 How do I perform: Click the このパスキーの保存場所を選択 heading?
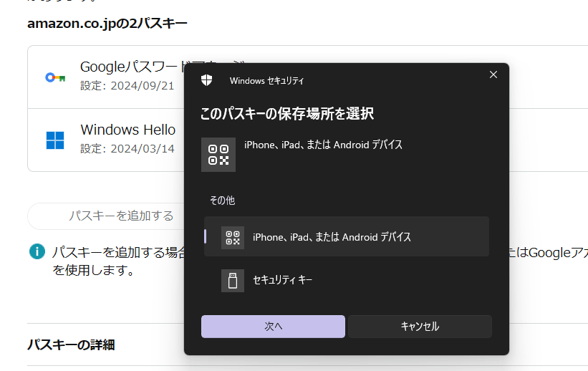point(287,113)
